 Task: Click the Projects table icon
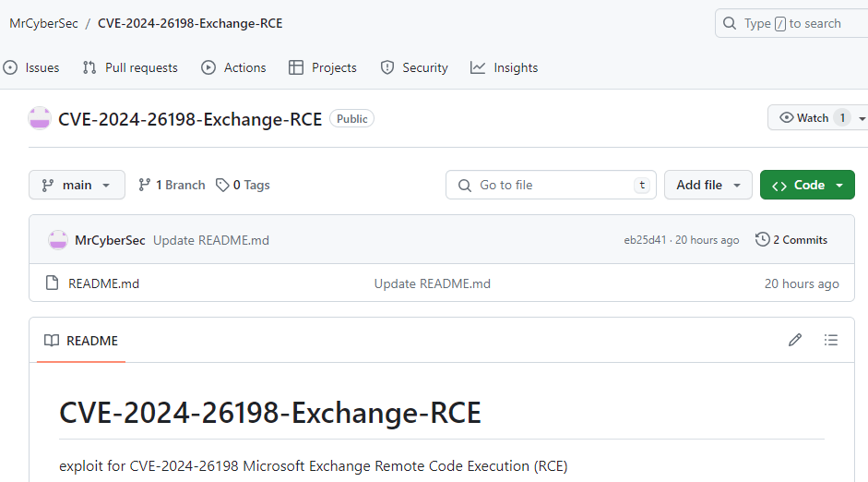click(296, 67)
